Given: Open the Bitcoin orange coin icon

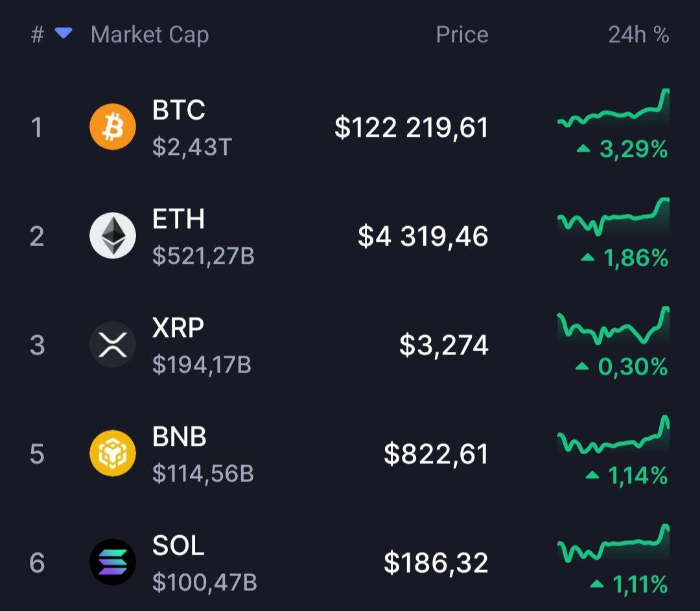Looking at the screenshot, I should tap(113, 127).
